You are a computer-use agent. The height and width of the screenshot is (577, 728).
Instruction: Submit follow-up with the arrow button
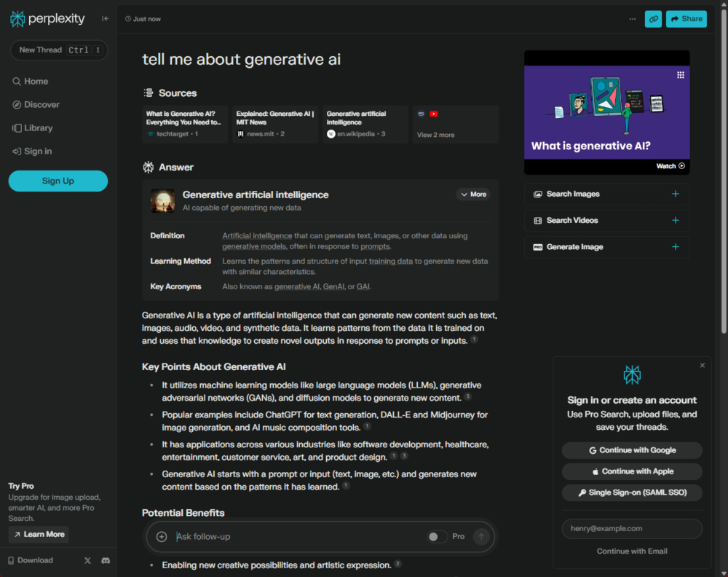point(481,537)
